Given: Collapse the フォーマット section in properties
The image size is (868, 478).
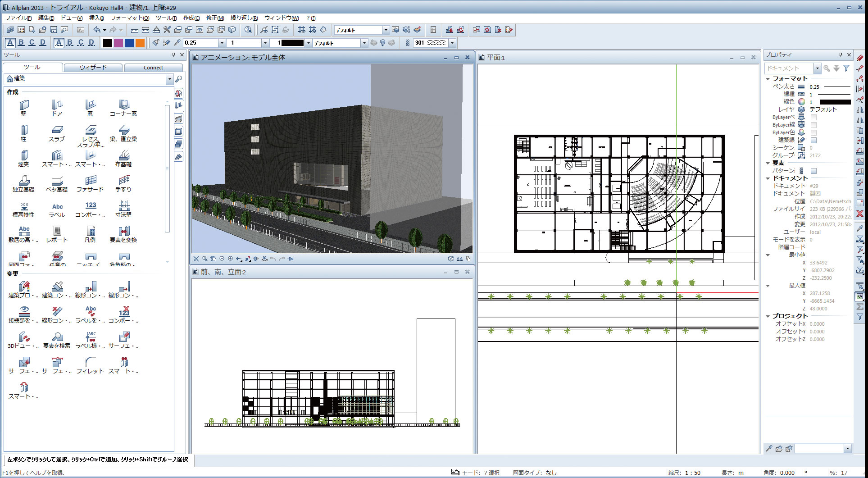Looking at the screenshot, I should point(768,79).
